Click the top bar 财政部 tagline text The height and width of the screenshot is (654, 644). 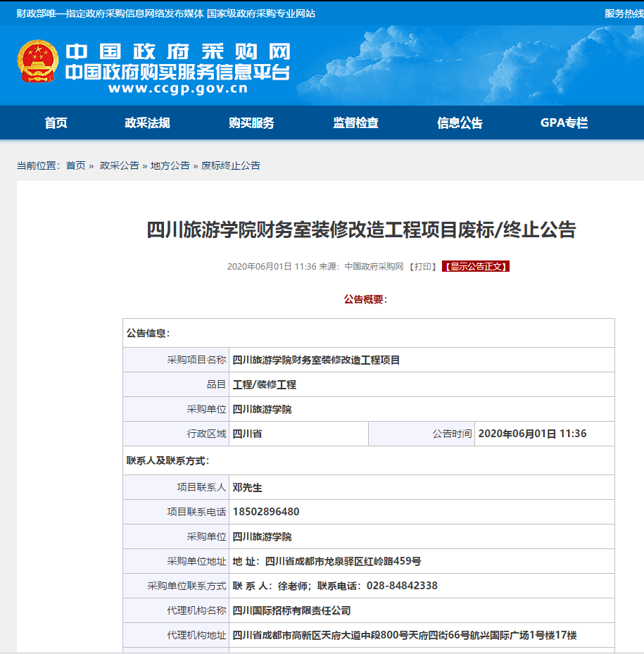166,13
